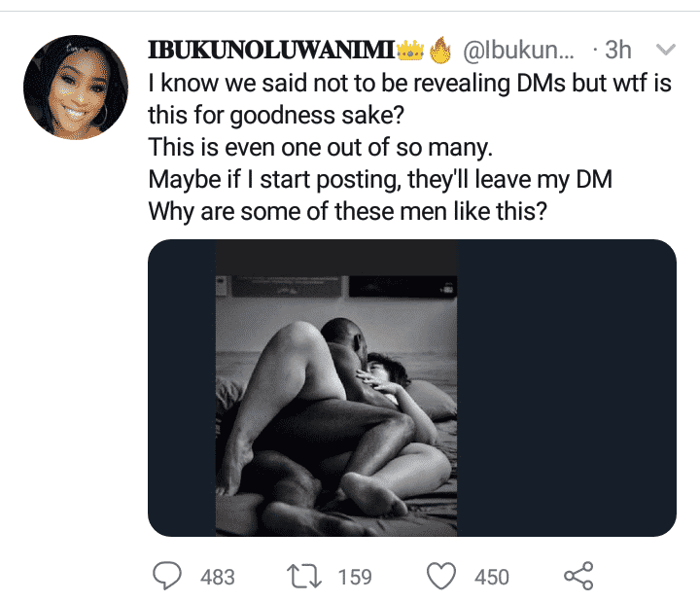Open the user's round profile picture
Image resolution: width=700 pixels, height=602 pixels.
click(76, 88)
